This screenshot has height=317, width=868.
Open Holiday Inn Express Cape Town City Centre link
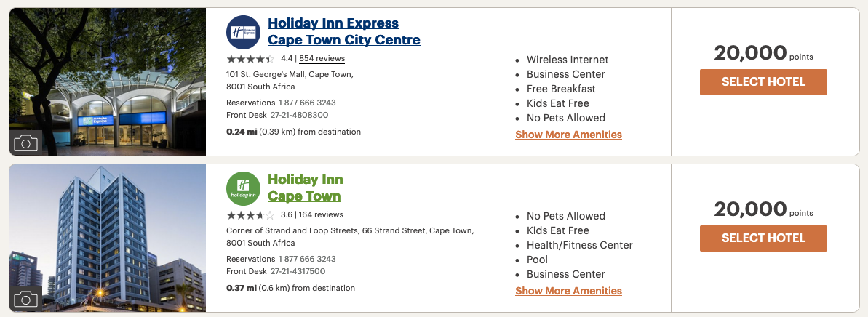pyautogui.click(x=343, y=31)
